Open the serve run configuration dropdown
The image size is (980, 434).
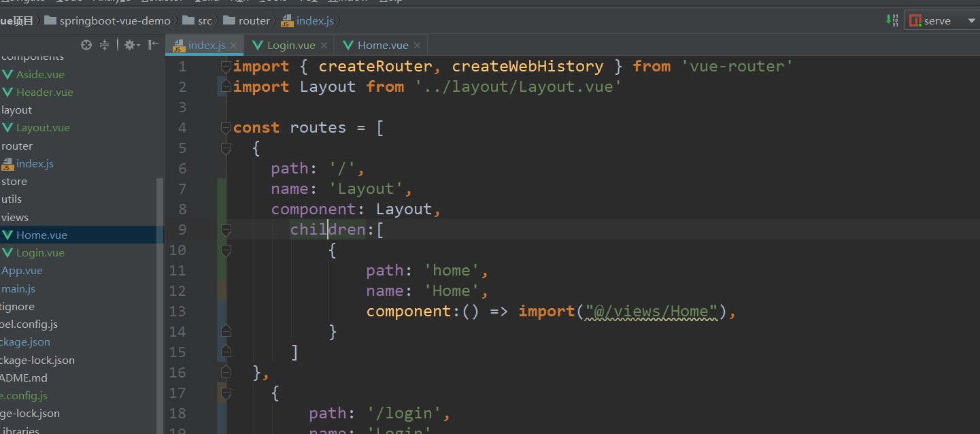tap(944, 20)
